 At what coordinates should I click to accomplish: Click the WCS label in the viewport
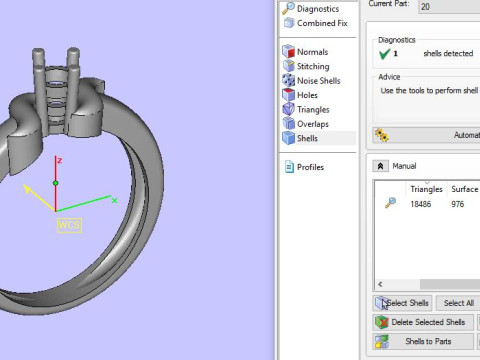tap(69, 226)
